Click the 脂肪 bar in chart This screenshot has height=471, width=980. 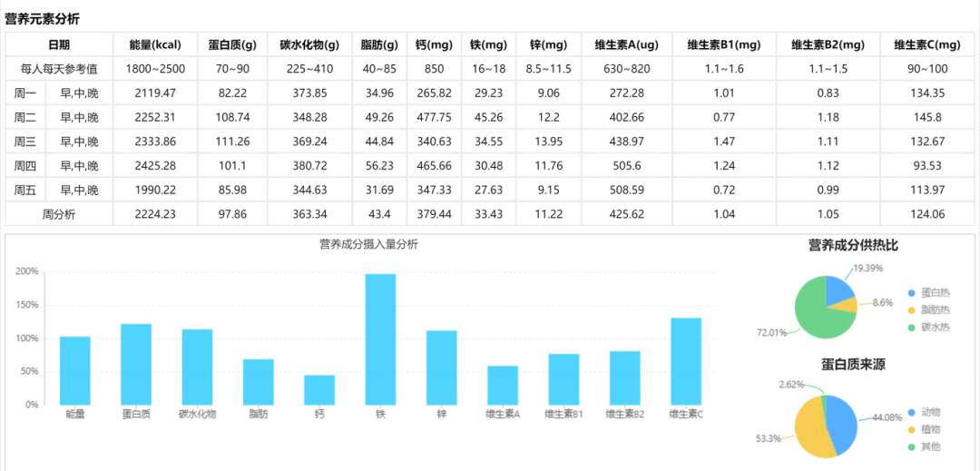[x=258, y=382]
